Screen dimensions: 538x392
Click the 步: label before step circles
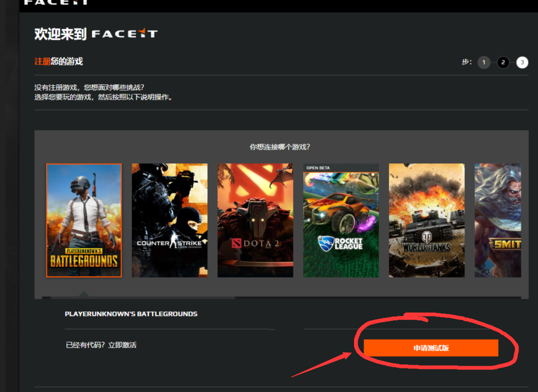click(x=466, y=62)
